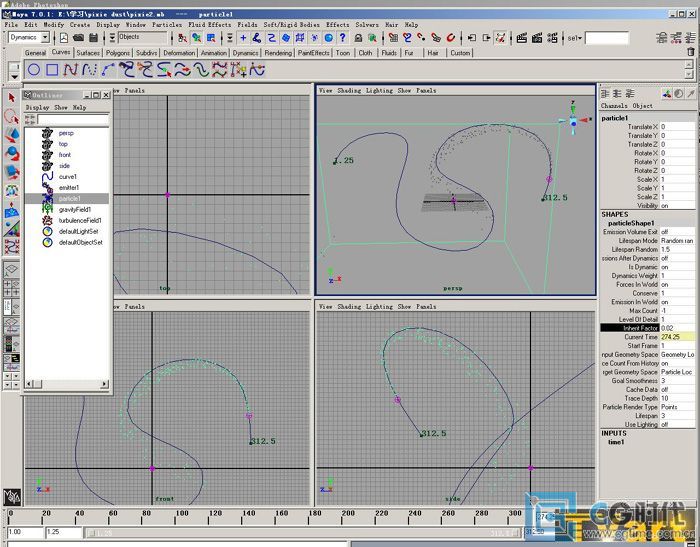Open the Objects selection mask field
Image resolution: width=700 pixels, height=547 pixels.
[x=142, y=37]
